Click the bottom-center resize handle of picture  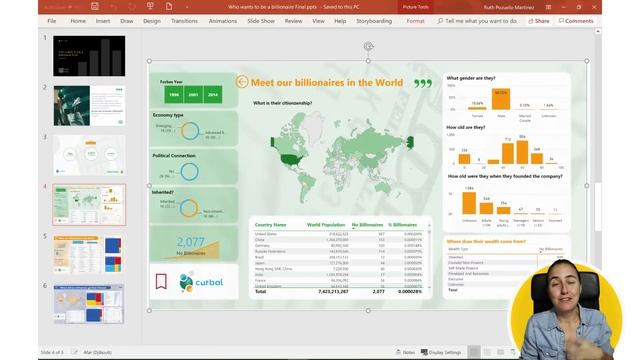click(x=368, y=311)
